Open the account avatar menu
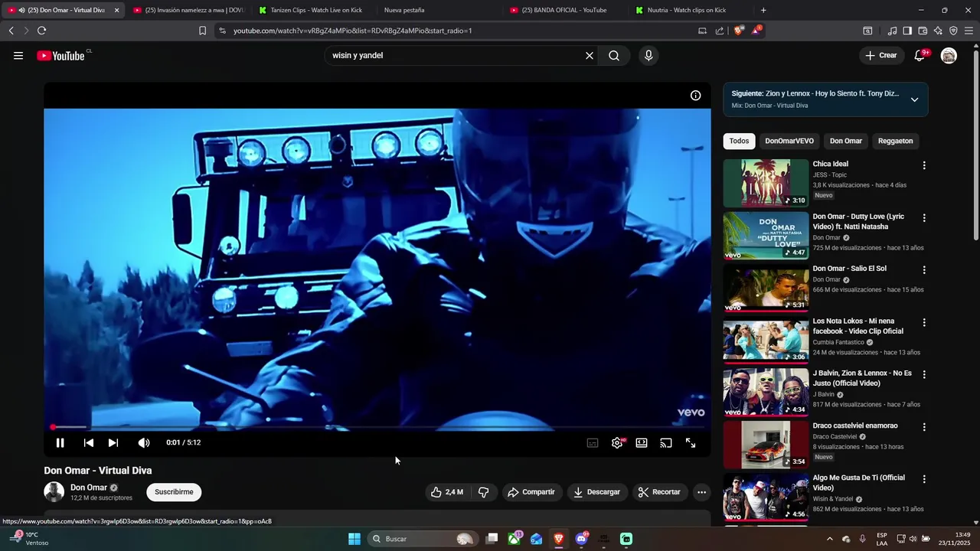Screen dimensions: 980x551 point(949,55)
